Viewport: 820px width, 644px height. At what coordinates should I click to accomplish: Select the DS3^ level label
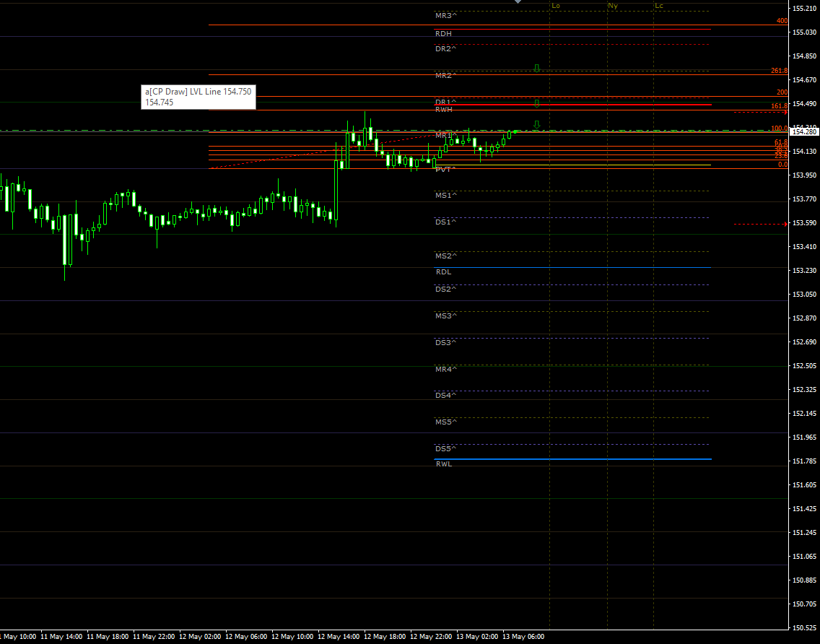pyautogui.click(x=445, y=343)
